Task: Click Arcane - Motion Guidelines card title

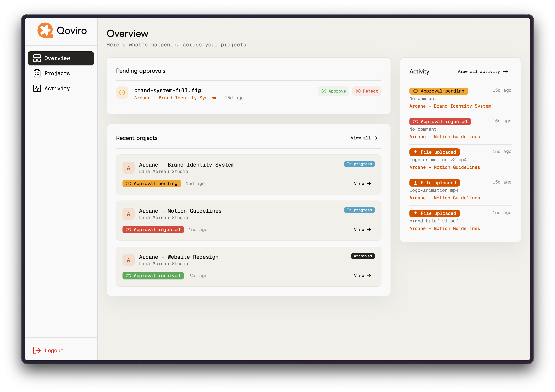Action: 180,211
